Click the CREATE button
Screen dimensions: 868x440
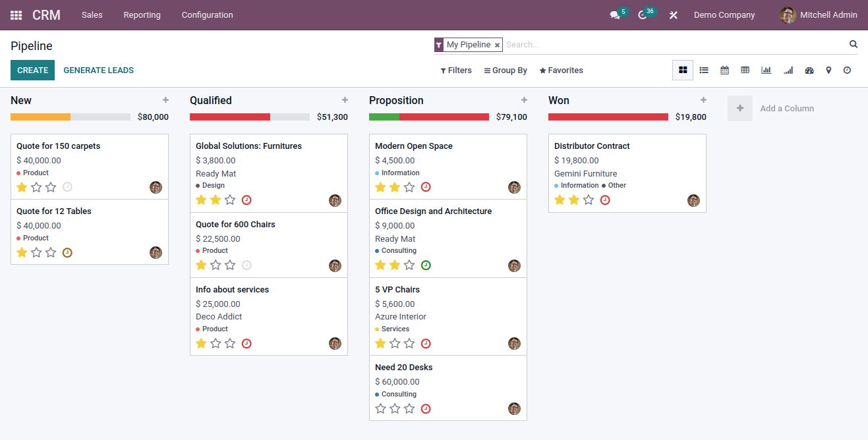point(32,70)
